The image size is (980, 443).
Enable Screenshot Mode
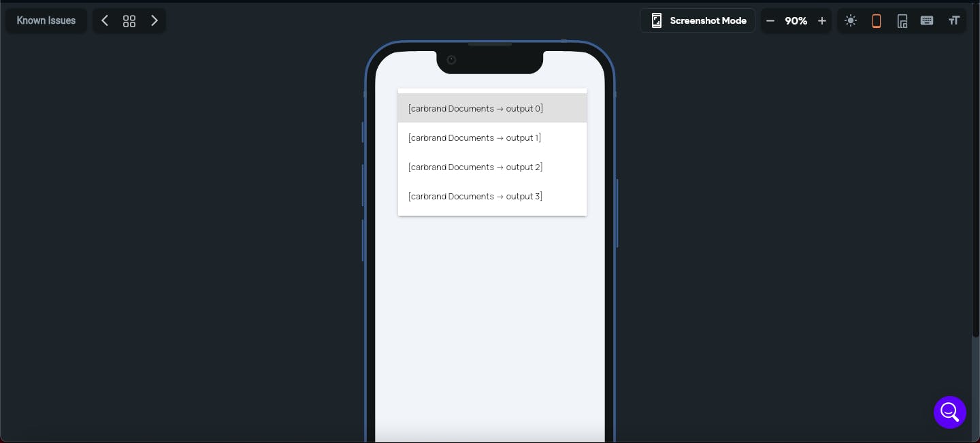click(698, 20)
